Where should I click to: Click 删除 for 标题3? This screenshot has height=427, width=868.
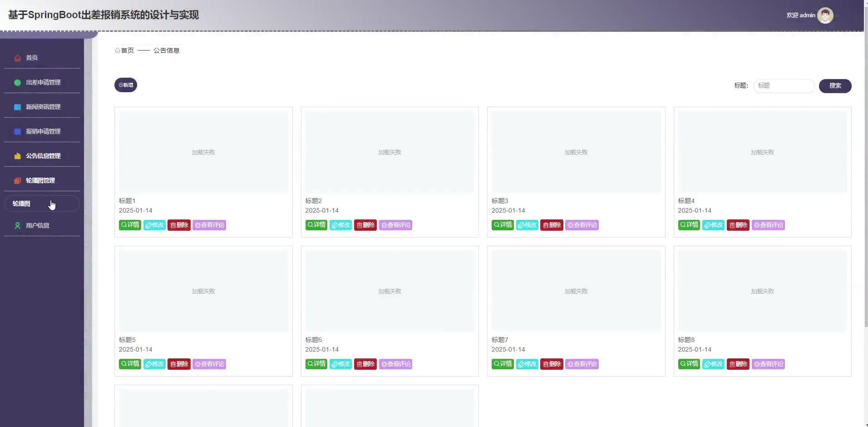(552, 225)
